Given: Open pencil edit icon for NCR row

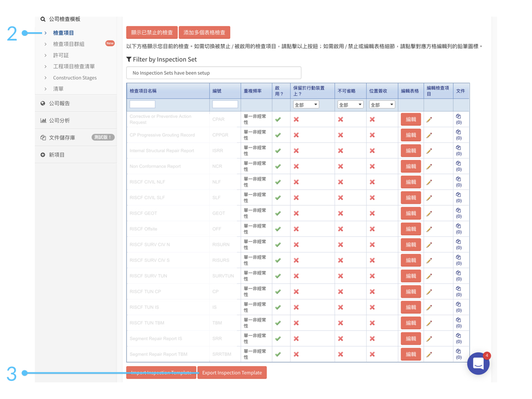Looking at the screenshot, I should point(429,166).
